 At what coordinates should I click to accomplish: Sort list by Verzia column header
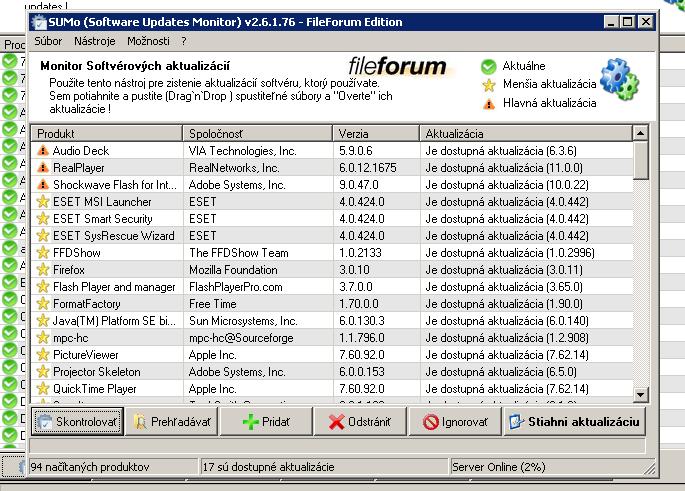click(x=376, y=133)
